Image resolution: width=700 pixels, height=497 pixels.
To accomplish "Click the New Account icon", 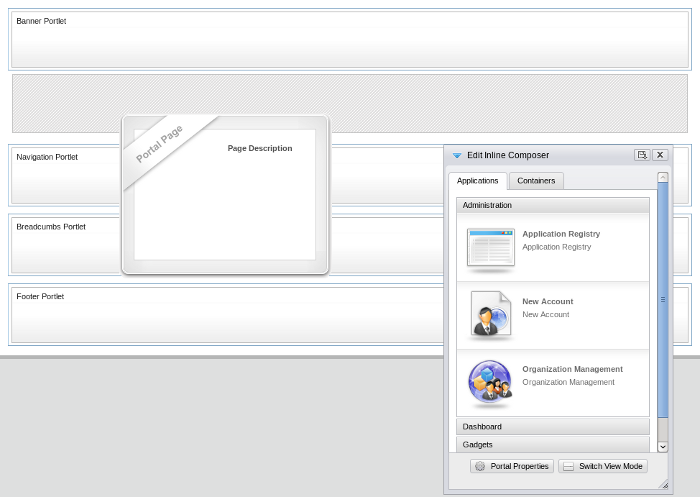I will tap(490, 315).
